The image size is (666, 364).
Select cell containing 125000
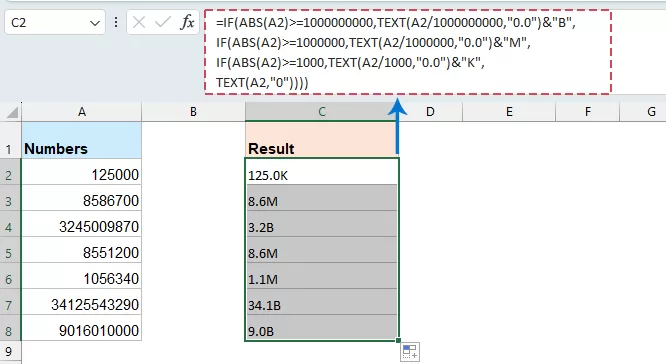[82, 172]
